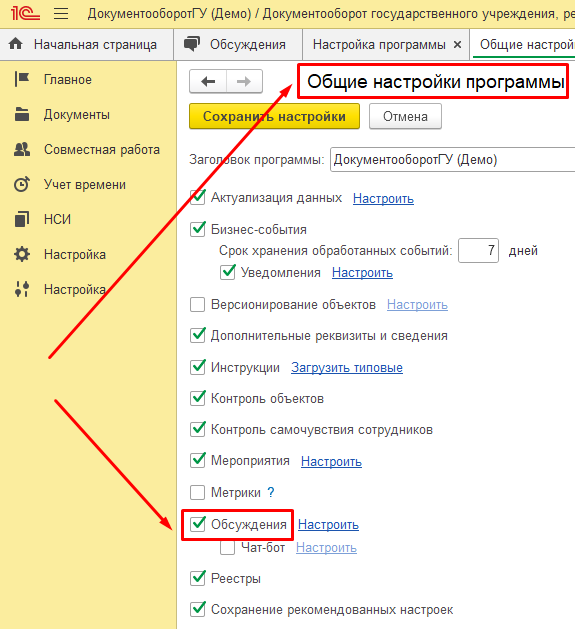The image size is (575, 629).
Task: Switch to Начальная страница tab
Action: point(86,44)
